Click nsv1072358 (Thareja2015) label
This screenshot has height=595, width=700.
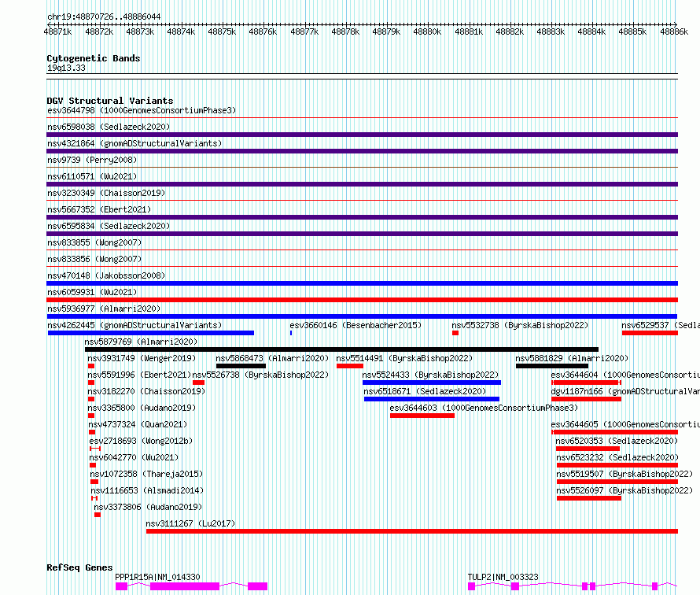(146, 474)
